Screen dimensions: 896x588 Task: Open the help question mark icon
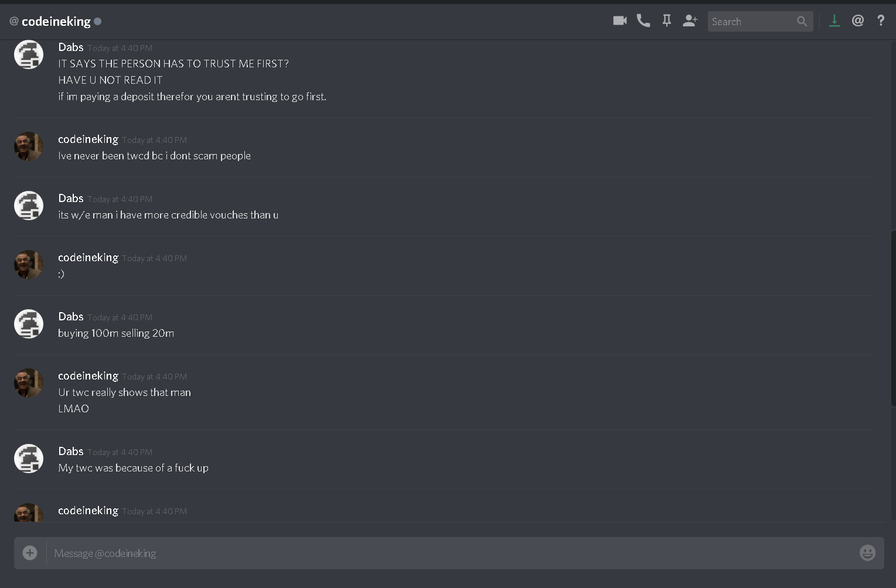coord(881,21)
